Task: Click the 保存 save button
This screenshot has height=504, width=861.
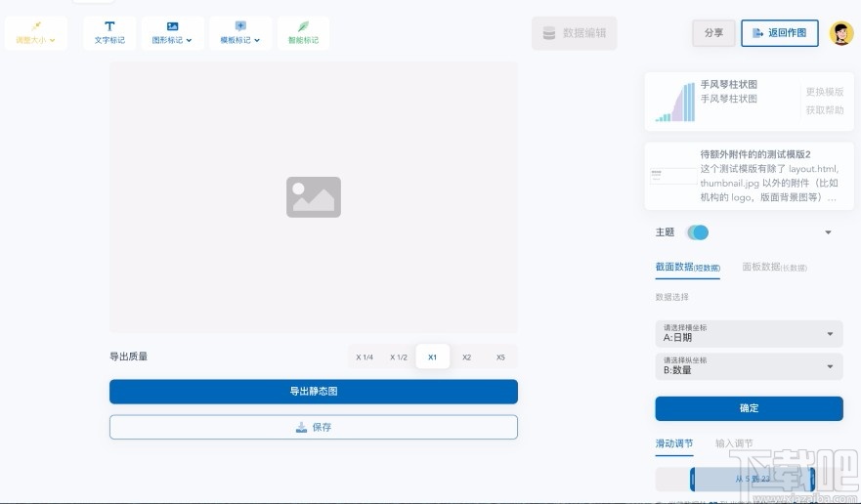Action: tap(314, 427)
